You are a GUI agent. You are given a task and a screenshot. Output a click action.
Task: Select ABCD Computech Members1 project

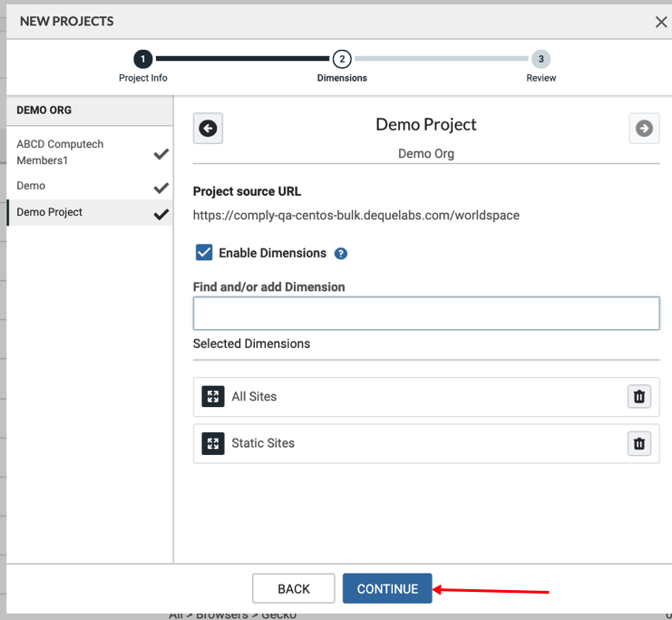tap(61, 152)
